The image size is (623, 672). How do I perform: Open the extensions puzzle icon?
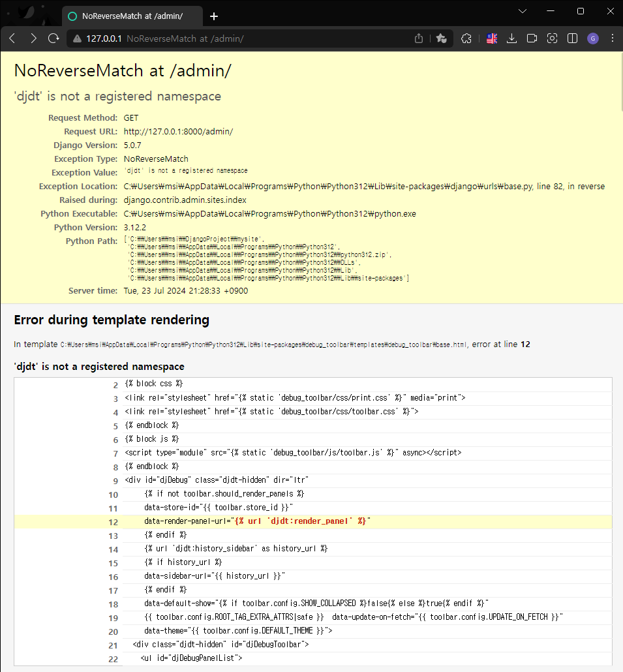pyautogui.click(x=466, y=38)
